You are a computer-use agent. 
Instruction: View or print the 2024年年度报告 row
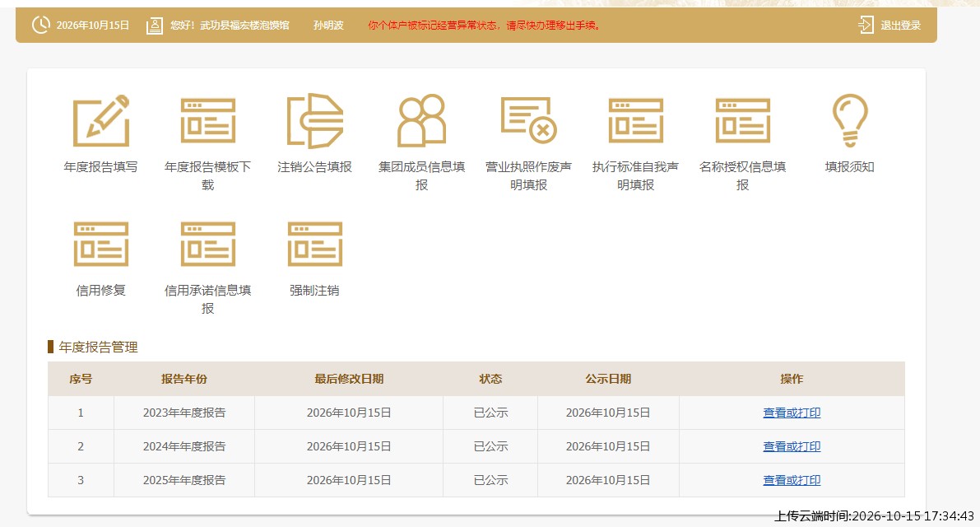[792, 446]
